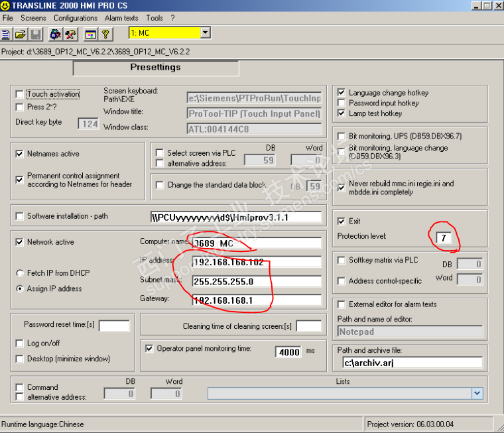Toggle Never rebuild mmc.ini checkbox
Screen dimensions: 504x433
coord(342,188)
